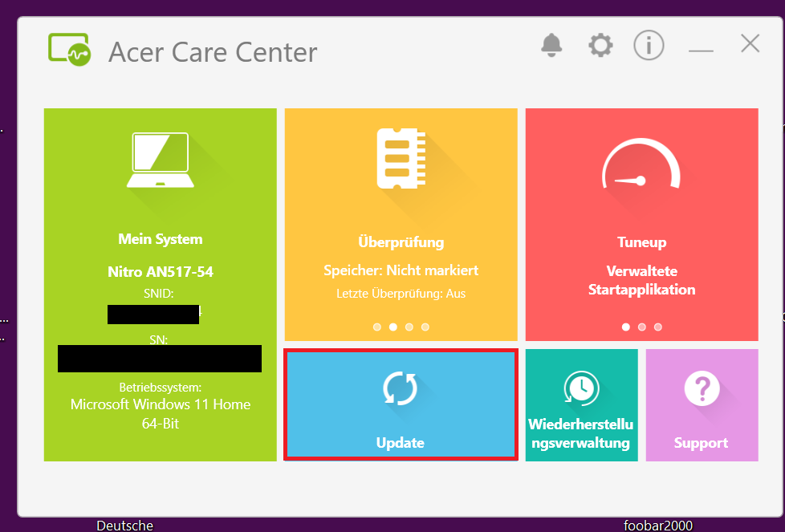
Task: Open the Update tile label
Action: point(400,443)
